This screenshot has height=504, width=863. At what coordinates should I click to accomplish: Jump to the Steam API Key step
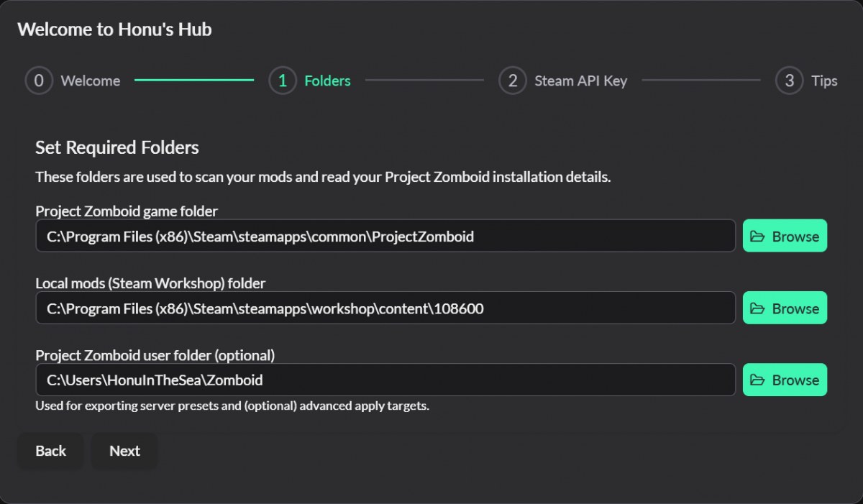[x=581, y=81]
